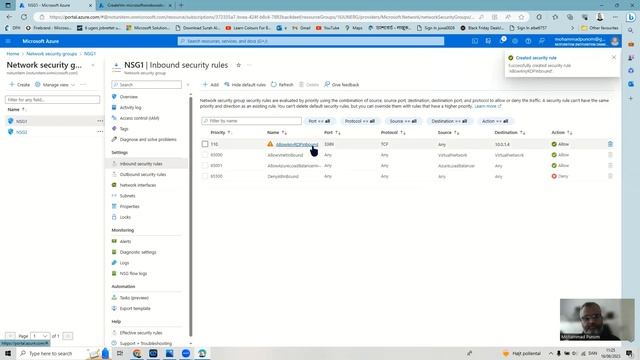Click Add to create a security rule
Viewport: 640px width, 360px height.
pos(211,84)
